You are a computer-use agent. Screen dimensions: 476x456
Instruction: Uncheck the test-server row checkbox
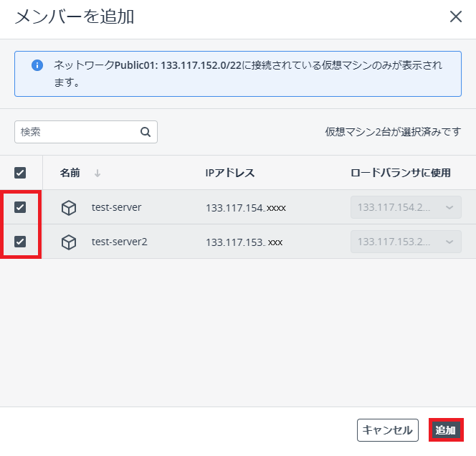20,207
